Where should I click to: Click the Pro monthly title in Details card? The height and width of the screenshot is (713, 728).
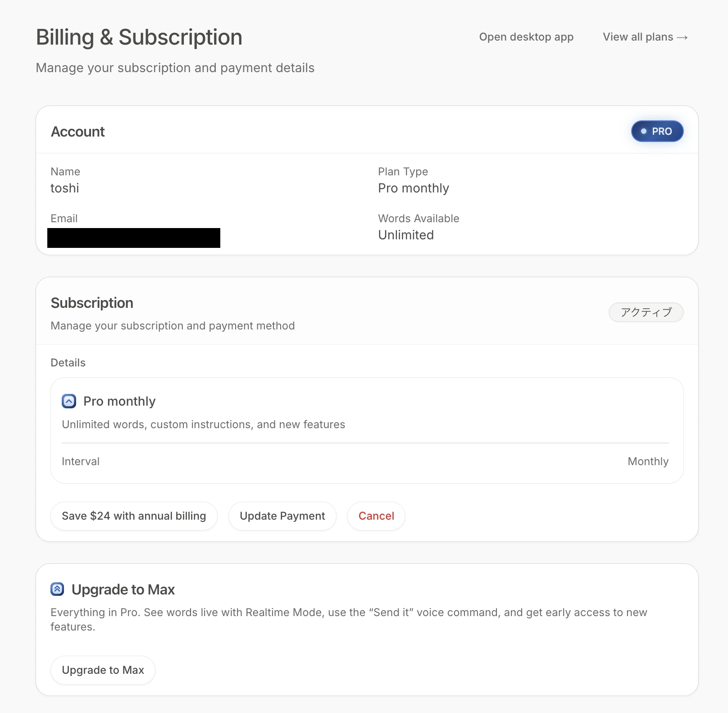[x=119, y=401]
